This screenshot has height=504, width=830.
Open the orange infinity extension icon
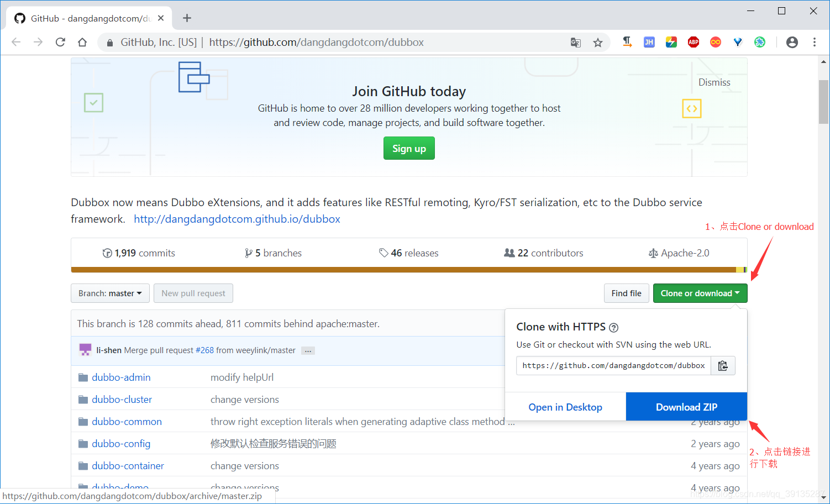(x=716, y=42)
